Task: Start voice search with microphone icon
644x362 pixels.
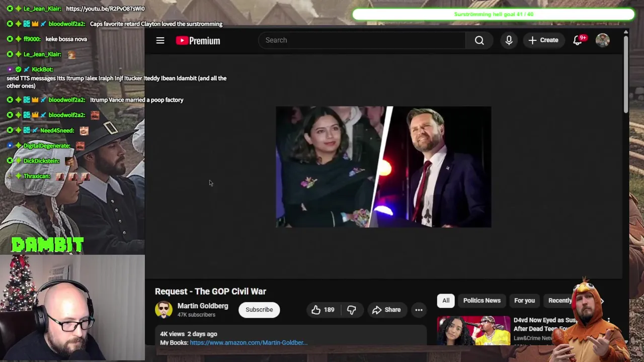Action: 509,40
